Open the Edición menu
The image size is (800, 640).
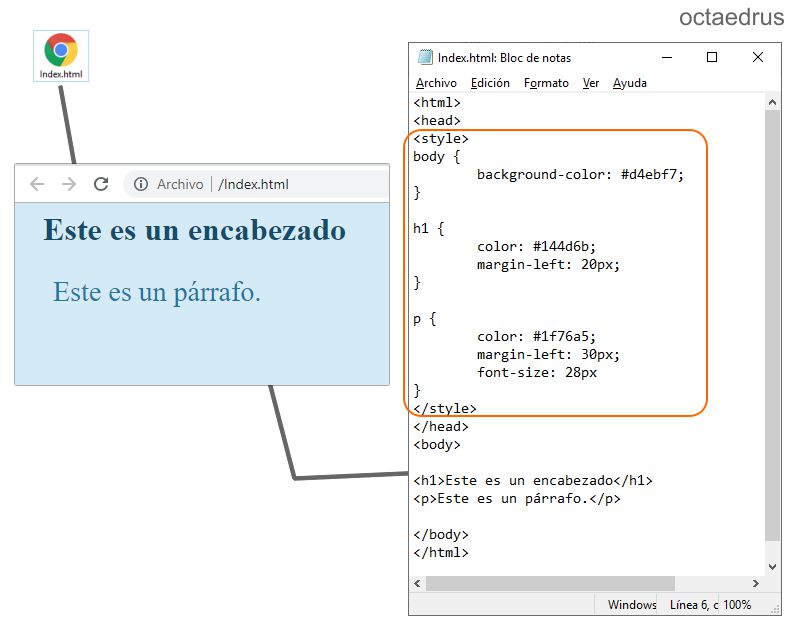[x=491, y=83]
